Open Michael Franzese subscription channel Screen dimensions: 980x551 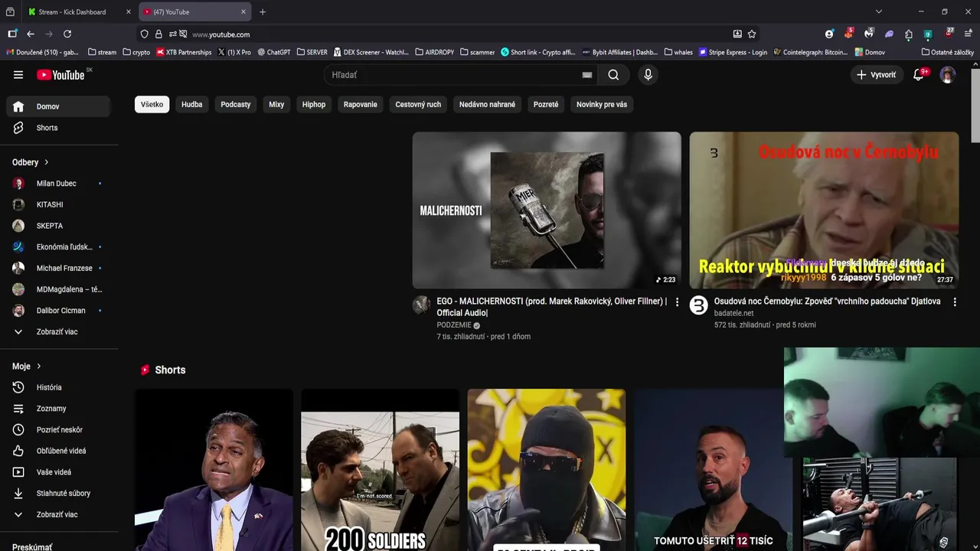coord(58,268)
